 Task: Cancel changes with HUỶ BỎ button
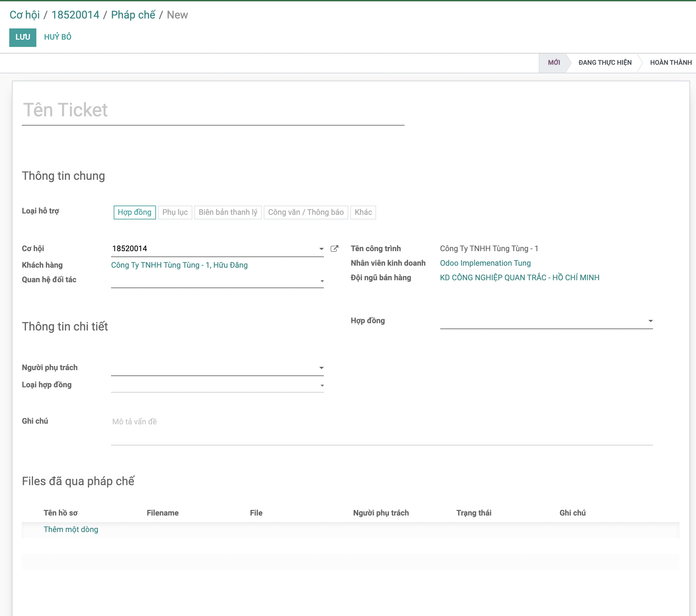point(57,37)
